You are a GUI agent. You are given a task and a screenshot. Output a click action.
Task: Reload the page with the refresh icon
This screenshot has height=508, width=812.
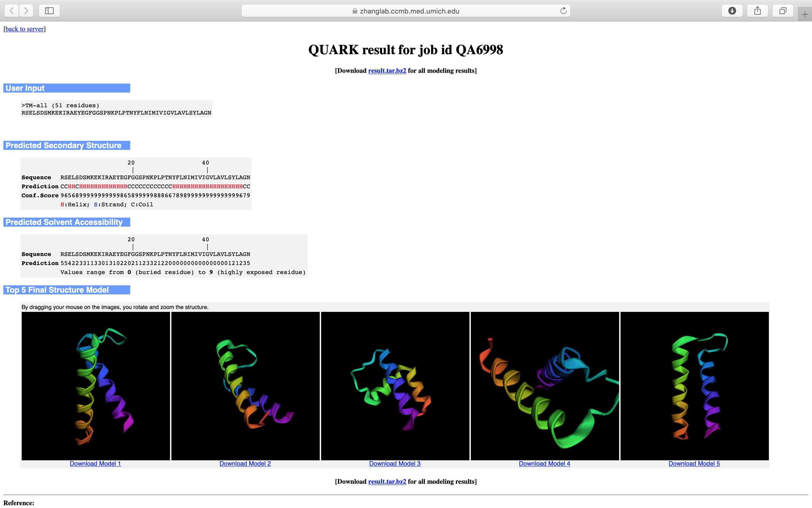(x=563, y=11)
